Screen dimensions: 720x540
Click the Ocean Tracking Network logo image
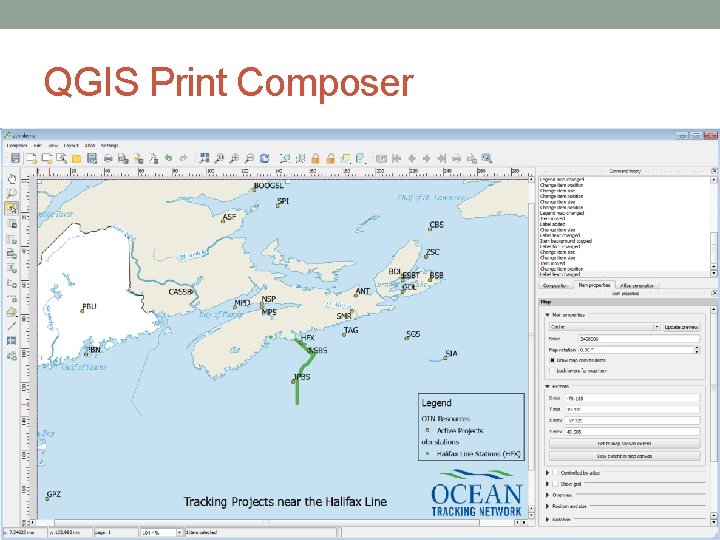click(476, 493)
